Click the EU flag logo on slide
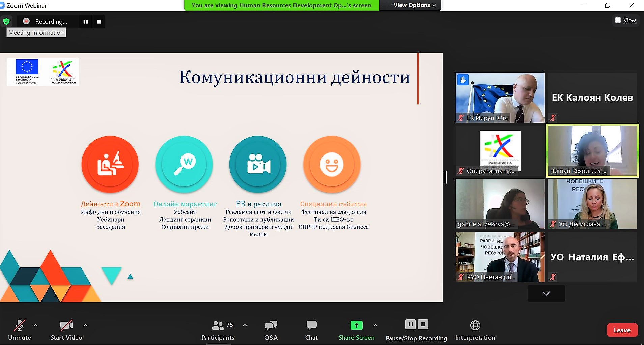This screenshot has height=345, width=644. pyautogui.click(x=27, y=67)
